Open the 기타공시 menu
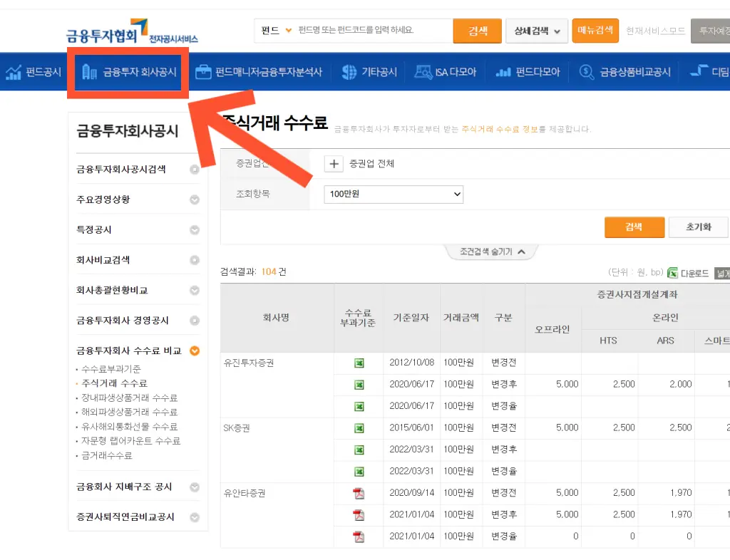 coord(369,72)
